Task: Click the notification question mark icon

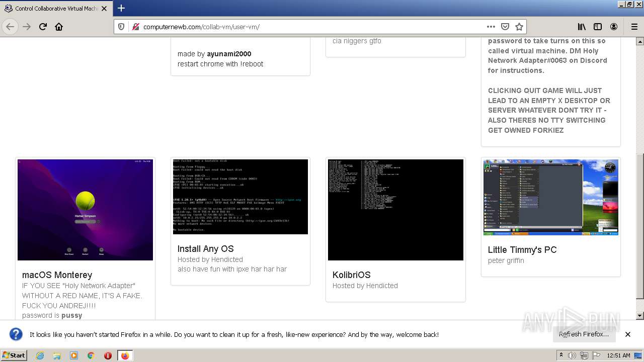Action: [16, 334]
